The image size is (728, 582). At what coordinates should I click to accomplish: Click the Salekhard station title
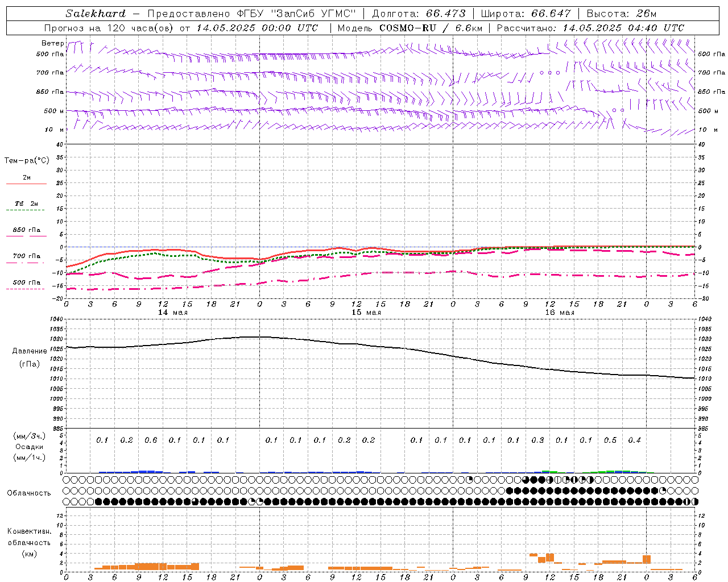tap(96, 14)
